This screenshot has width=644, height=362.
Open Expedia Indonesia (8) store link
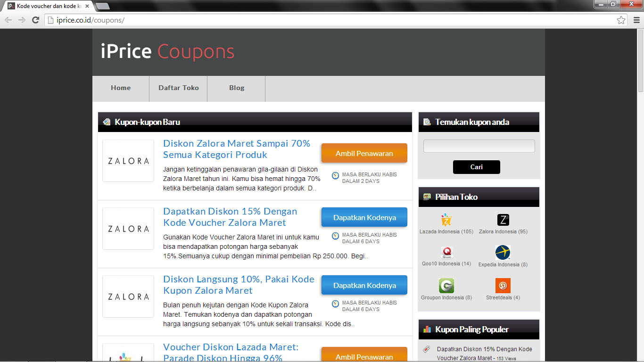click(503, 264)
